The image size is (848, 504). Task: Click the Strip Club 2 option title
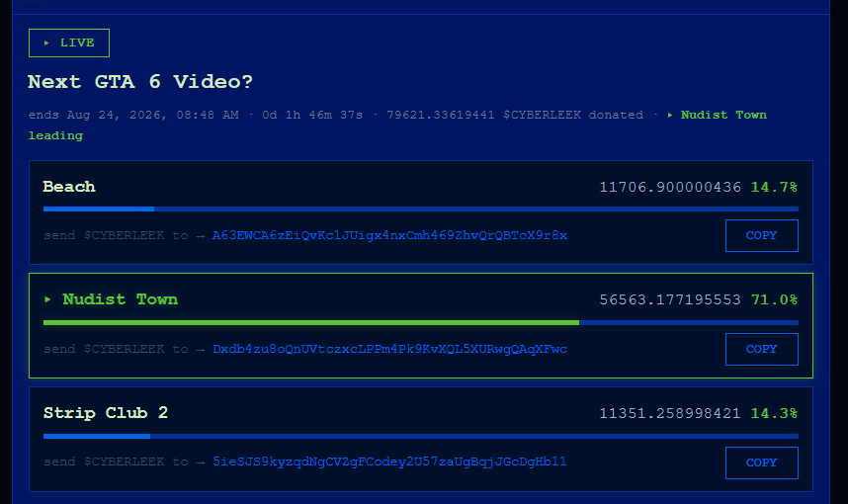[x=106, y=413]
